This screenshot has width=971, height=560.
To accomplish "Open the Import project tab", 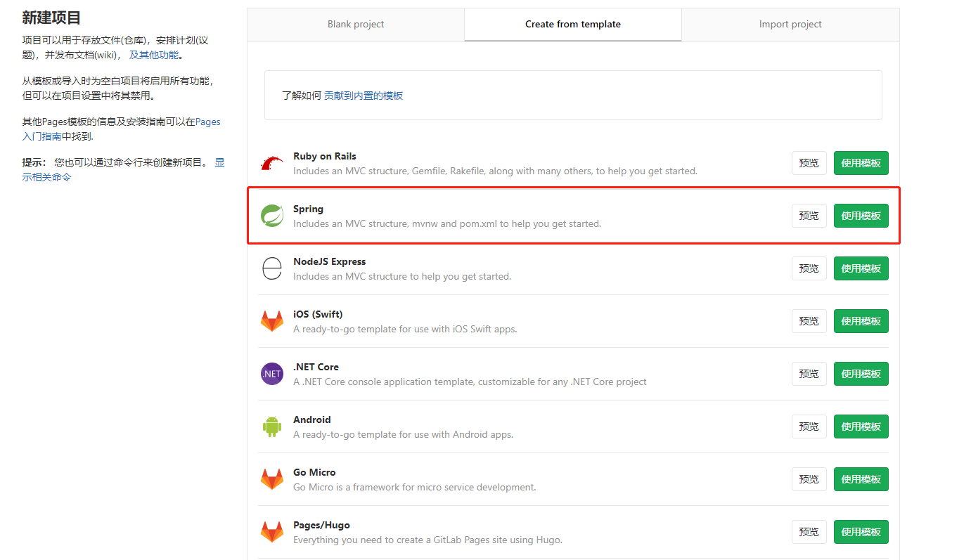I will (790, 24).
